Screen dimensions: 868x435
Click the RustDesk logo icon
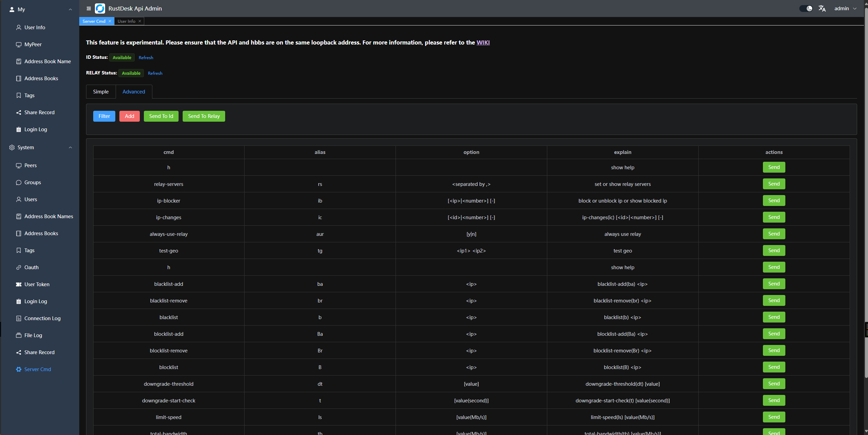tap(100, 8)
